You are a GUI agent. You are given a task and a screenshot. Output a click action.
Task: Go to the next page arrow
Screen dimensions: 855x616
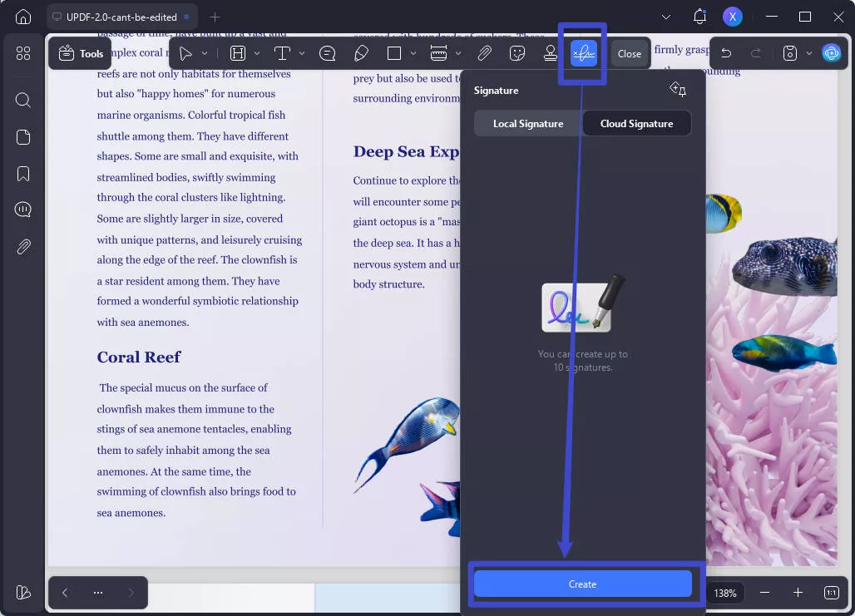pos(131,592)
